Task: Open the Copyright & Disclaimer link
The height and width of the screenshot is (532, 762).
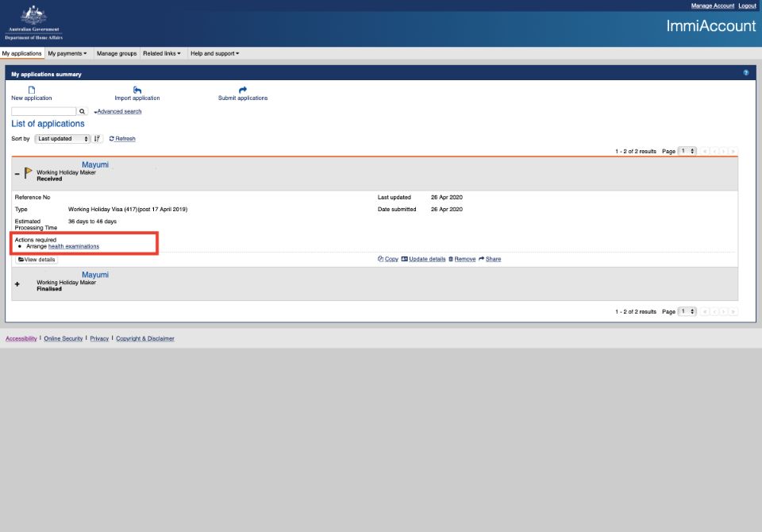Action: tap(144, 338)
